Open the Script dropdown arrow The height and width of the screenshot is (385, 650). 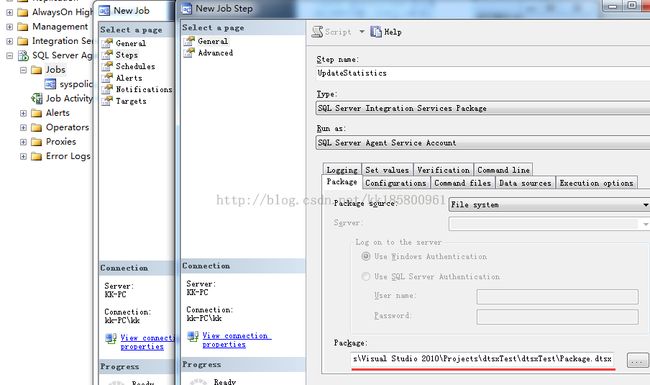(x=361, y=31)
